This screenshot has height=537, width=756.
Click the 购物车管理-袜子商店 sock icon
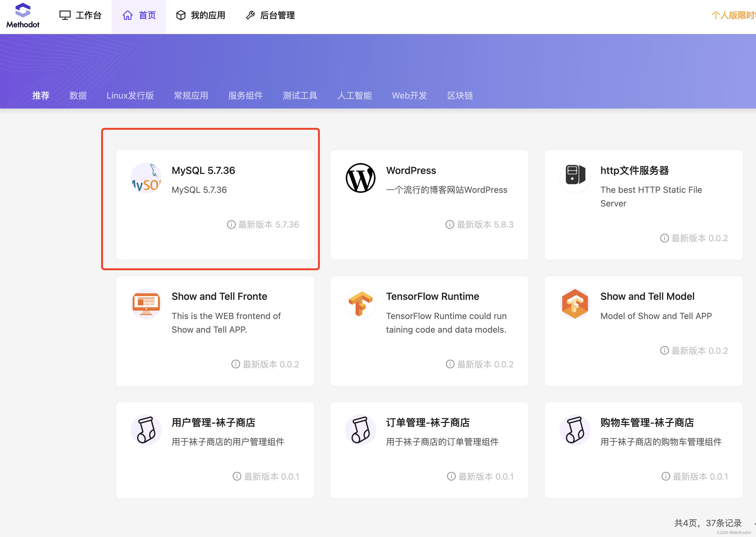pos(575,429)
